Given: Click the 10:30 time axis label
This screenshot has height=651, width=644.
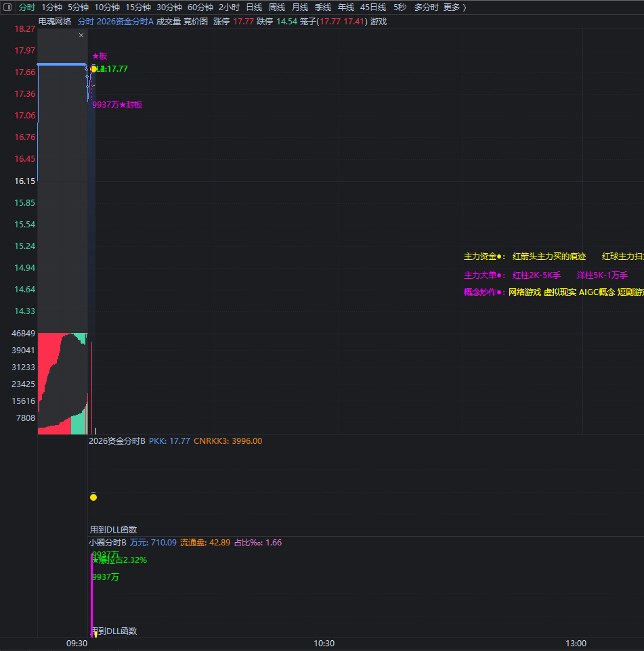Looking at the screenshot, I should click(x=324, y=644).
